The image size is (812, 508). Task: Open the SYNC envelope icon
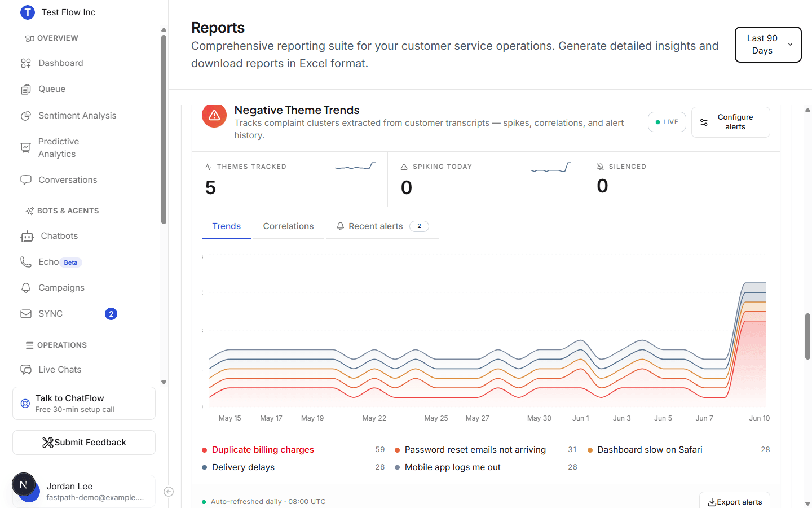pyautogui.click(x=26, y=314)
